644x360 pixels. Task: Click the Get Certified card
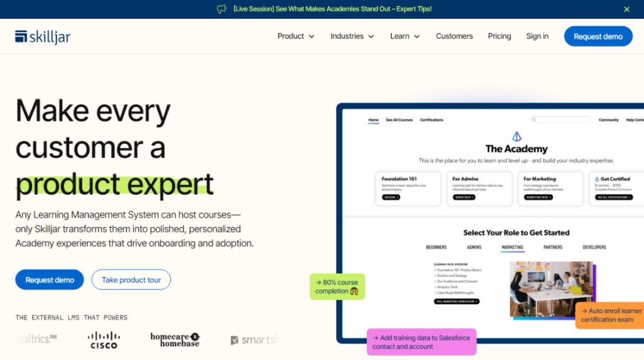tap(616, 189)
